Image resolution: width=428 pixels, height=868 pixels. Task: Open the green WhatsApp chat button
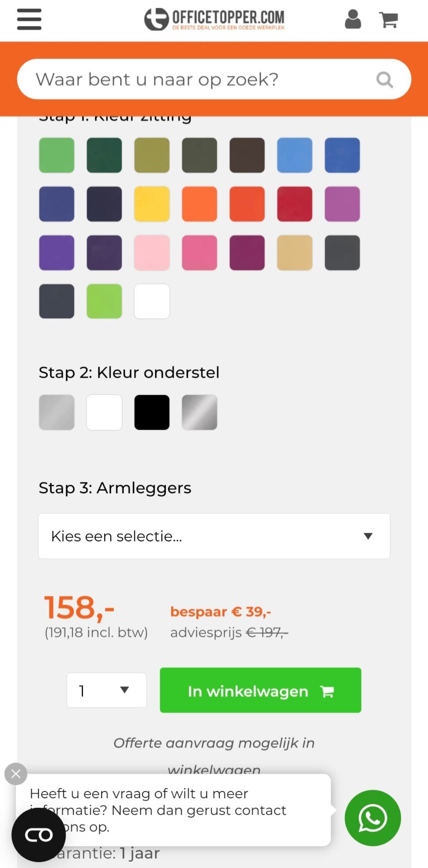pyautogui.click(x=373, y=818)
